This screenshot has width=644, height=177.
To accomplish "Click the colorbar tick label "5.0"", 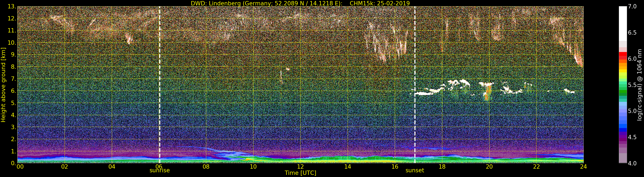I will click(x=632, y=111).
